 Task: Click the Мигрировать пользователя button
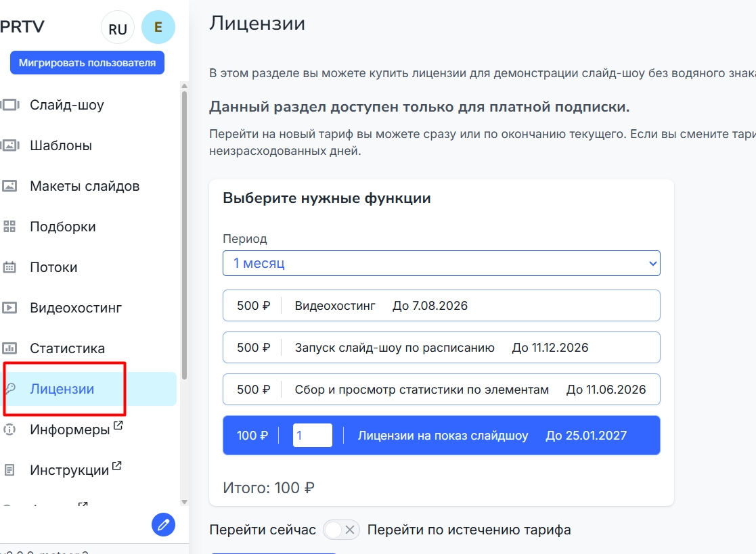(87, 63)
